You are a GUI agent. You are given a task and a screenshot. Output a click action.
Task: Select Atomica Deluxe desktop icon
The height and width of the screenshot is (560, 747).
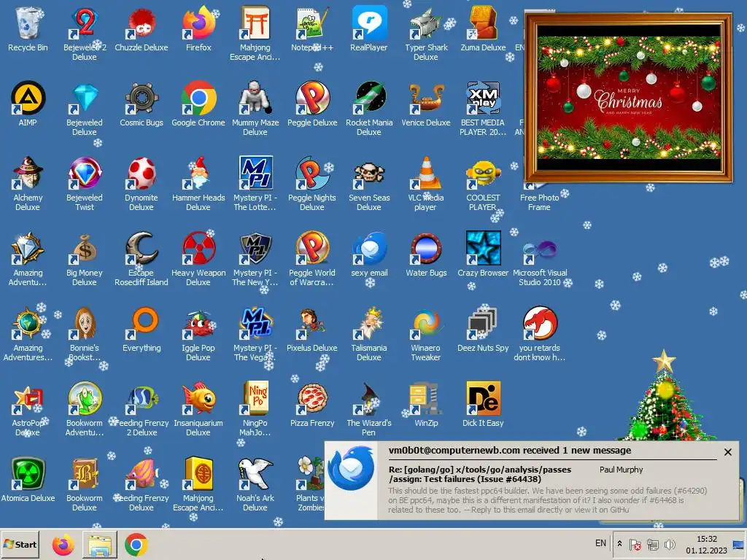pos(28,480)
